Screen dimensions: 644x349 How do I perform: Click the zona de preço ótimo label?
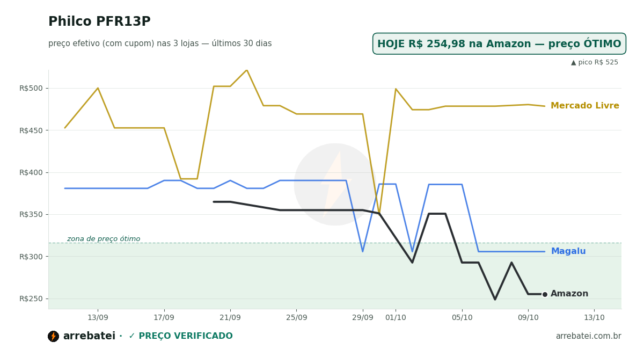[x=104, y=239]
